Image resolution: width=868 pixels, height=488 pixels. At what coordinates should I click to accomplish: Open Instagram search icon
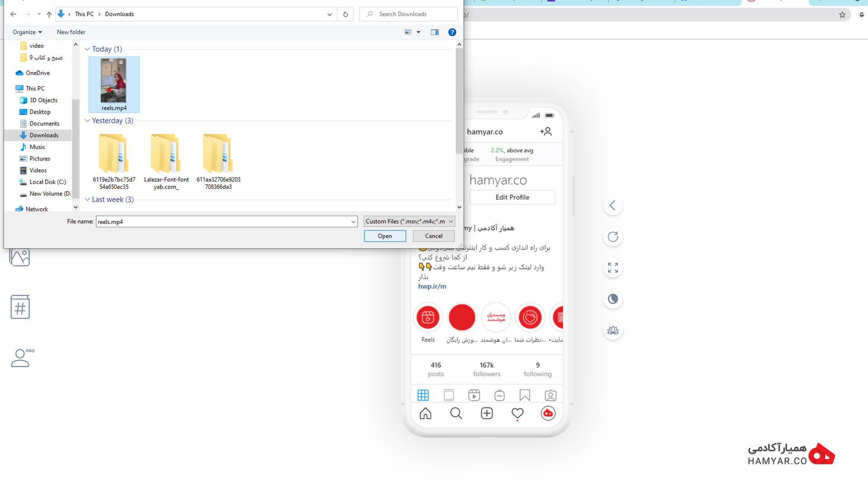pos(456,413)
